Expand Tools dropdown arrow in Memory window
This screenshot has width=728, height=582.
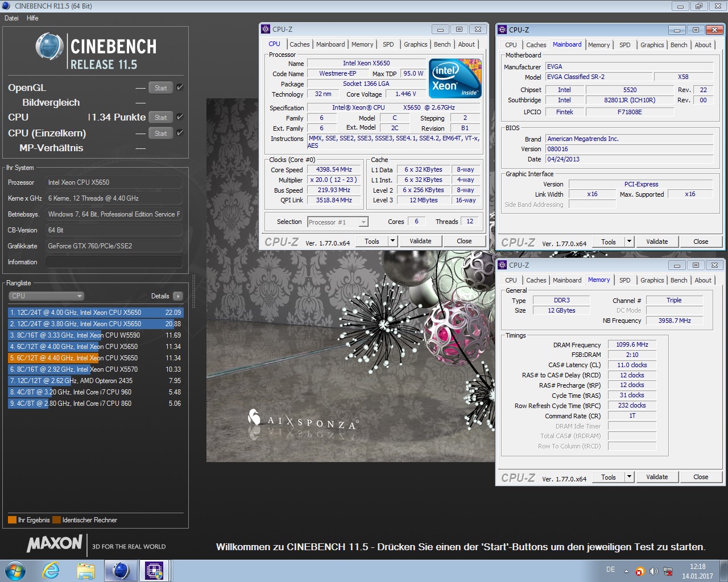pyautogui.click(x=629, y=477)
